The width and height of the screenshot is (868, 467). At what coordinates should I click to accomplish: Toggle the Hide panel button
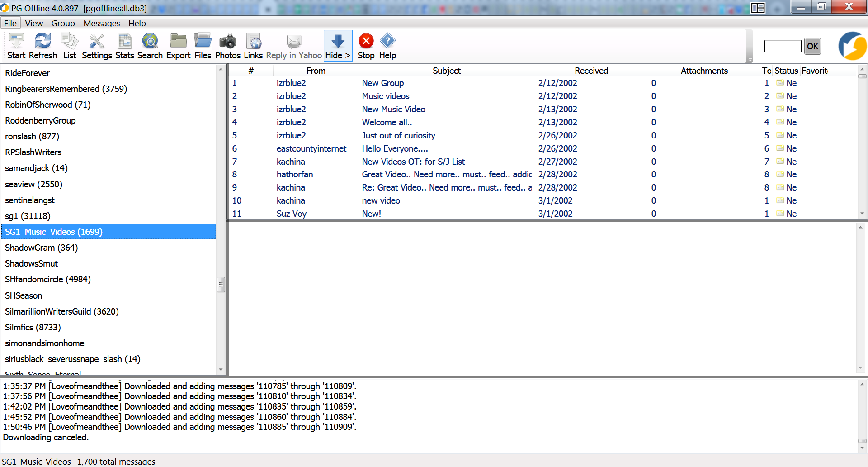coord(338,46)
